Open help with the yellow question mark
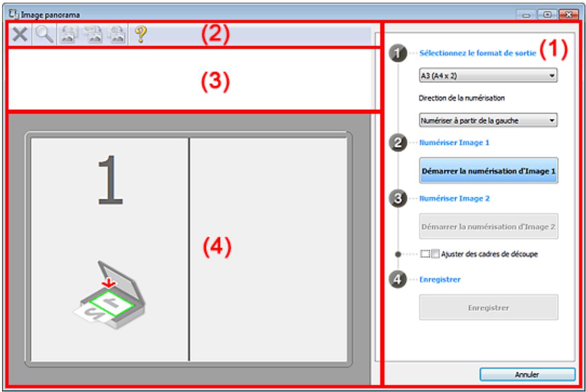This screenshot has width=586, height=392. coord(141,34)
